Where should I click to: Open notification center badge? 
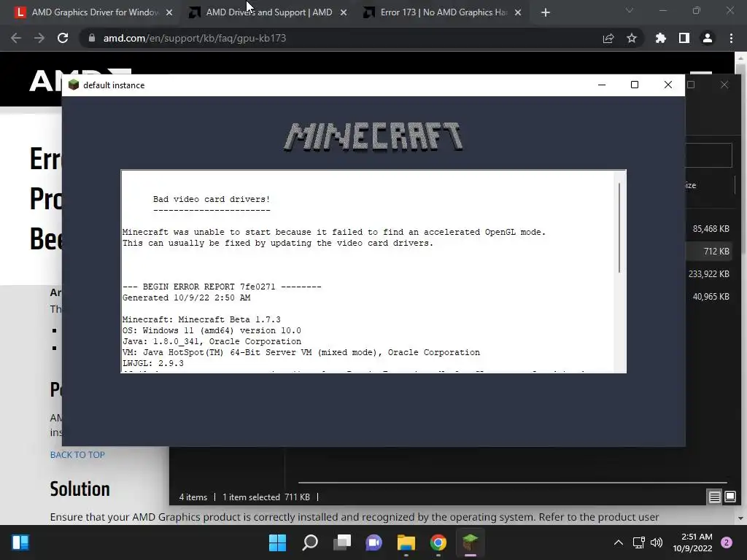pyautogui.click(x=727, y=542)
